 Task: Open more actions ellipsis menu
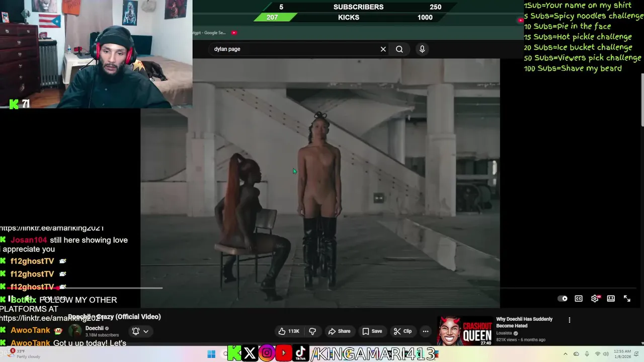click(x=426, y=331)
